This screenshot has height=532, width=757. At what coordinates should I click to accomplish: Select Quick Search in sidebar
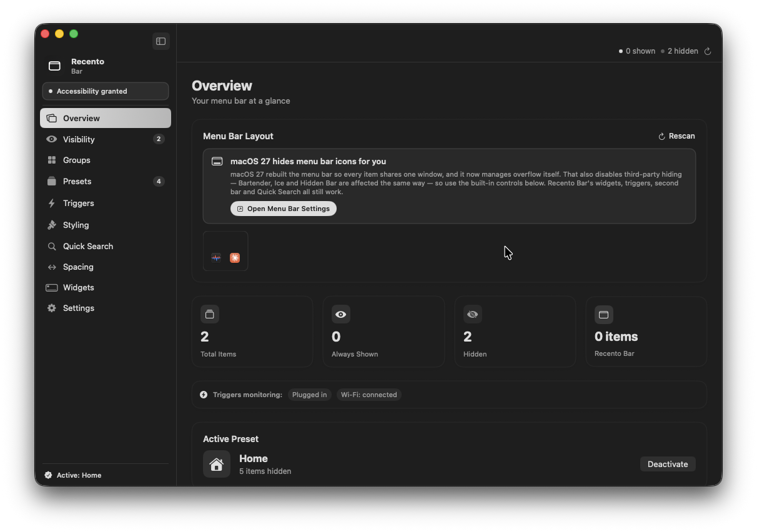106,246
